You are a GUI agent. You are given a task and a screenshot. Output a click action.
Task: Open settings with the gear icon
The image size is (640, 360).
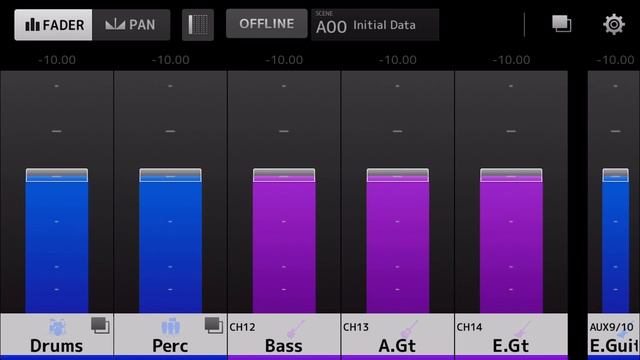pos(614,24)
